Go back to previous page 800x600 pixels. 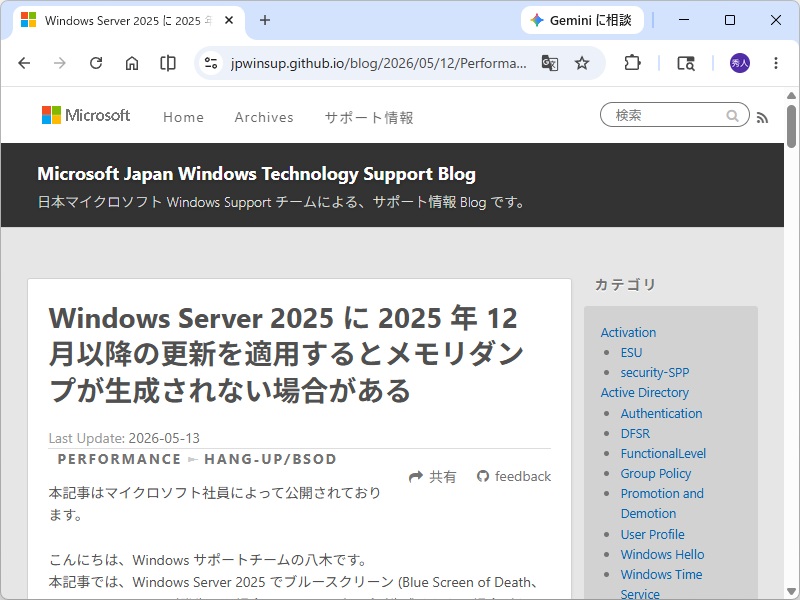pos(24,63)
